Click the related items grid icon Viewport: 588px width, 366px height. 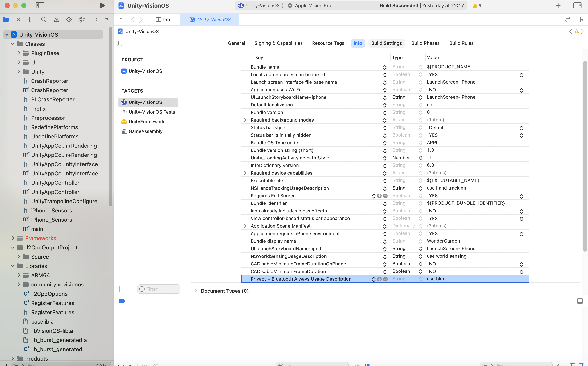click(120, 20)
